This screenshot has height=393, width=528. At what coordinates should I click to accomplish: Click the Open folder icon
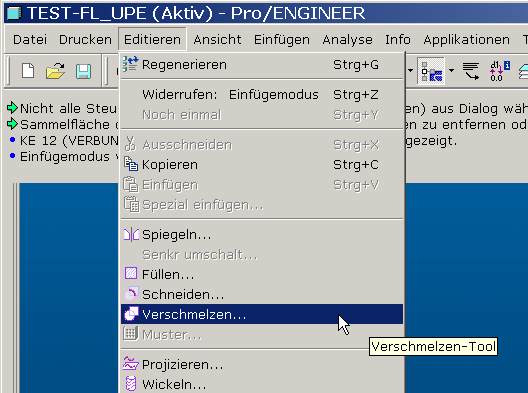56,71
